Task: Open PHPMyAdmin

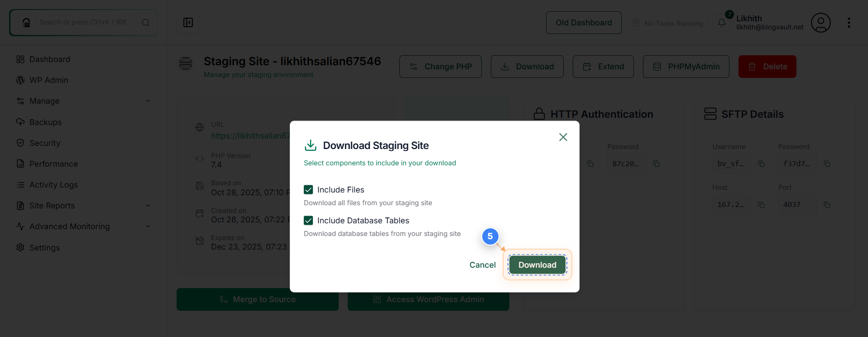Action: (x=686, y=67)
